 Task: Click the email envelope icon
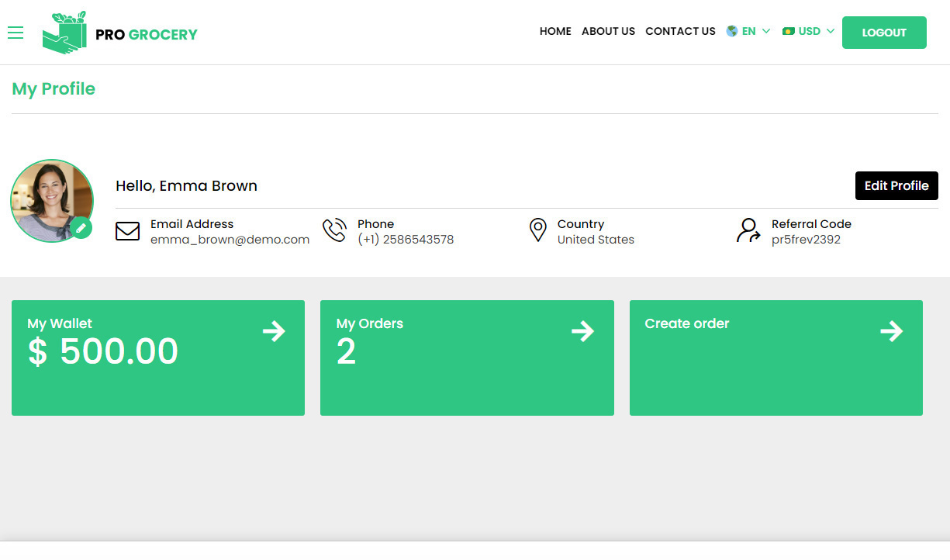point(127,231)
